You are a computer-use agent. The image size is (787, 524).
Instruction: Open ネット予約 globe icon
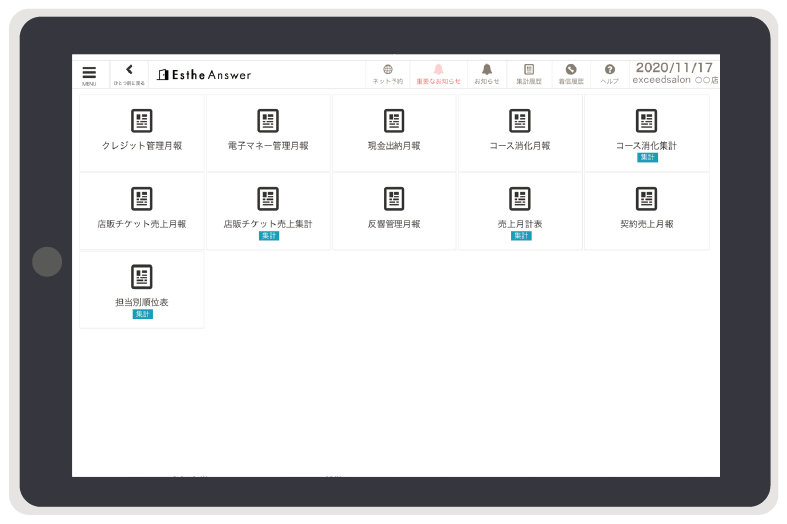(387, 74)
